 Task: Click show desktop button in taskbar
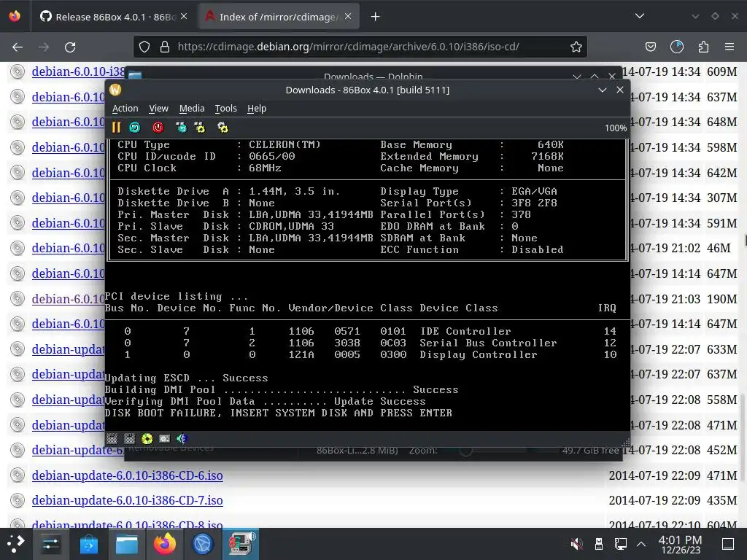click(x=728, y=544)
